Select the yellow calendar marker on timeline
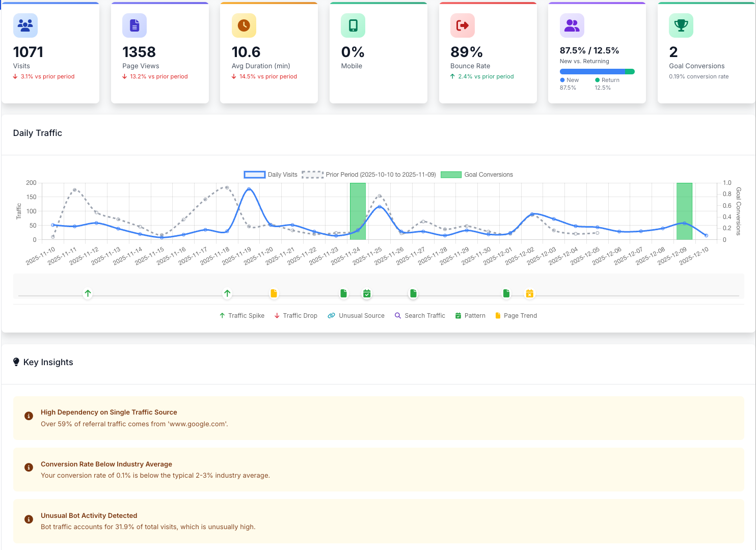This screenshot has width=756, height=550. 530,293
